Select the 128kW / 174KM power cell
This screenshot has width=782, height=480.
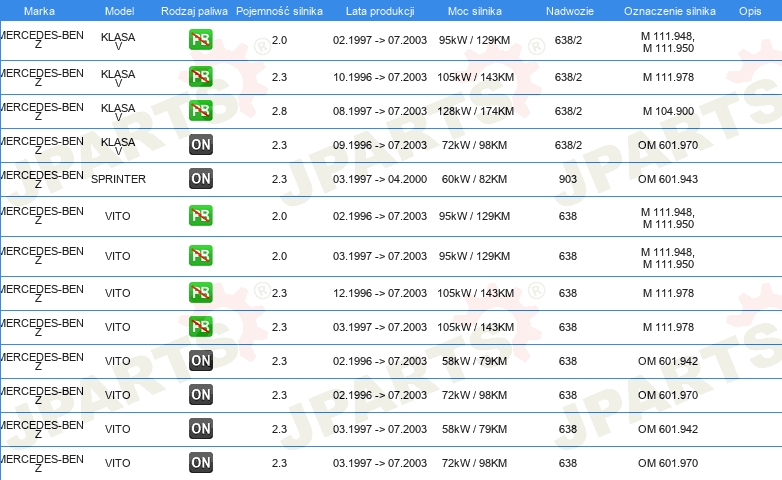[x=475, y=111]
